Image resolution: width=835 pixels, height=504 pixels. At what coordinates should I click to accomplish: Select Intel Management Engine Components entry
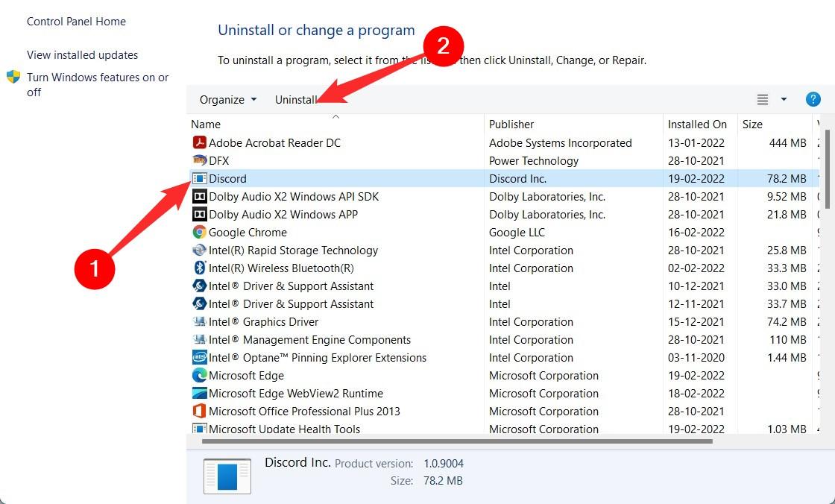pos(310,339)
